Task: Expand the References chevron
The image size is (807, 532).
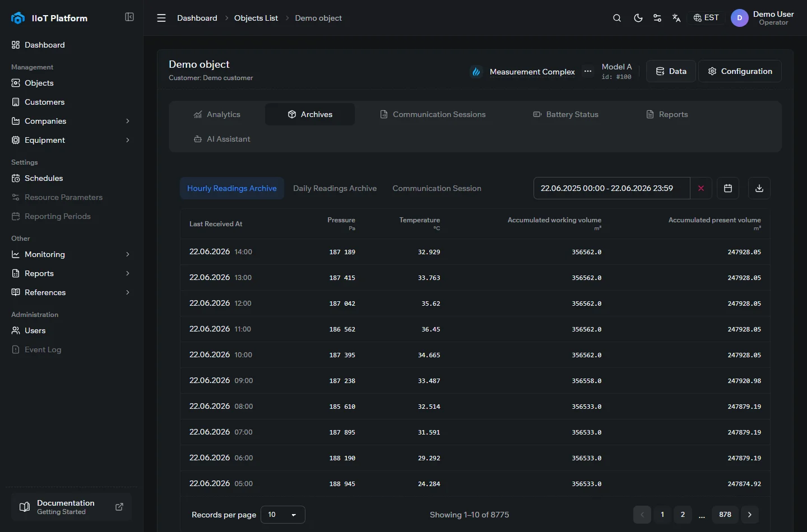Action: pos(128,292)
